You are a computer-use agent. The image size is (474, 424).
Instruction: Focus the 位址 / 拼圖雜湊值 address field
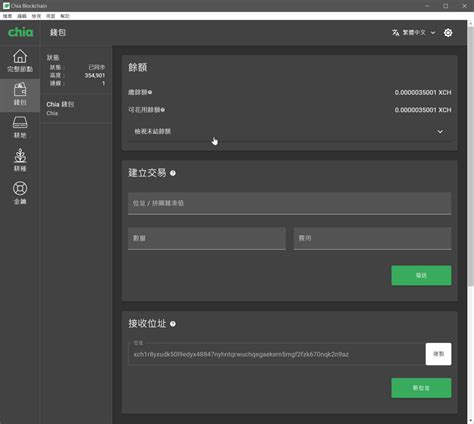pos(289,203)
